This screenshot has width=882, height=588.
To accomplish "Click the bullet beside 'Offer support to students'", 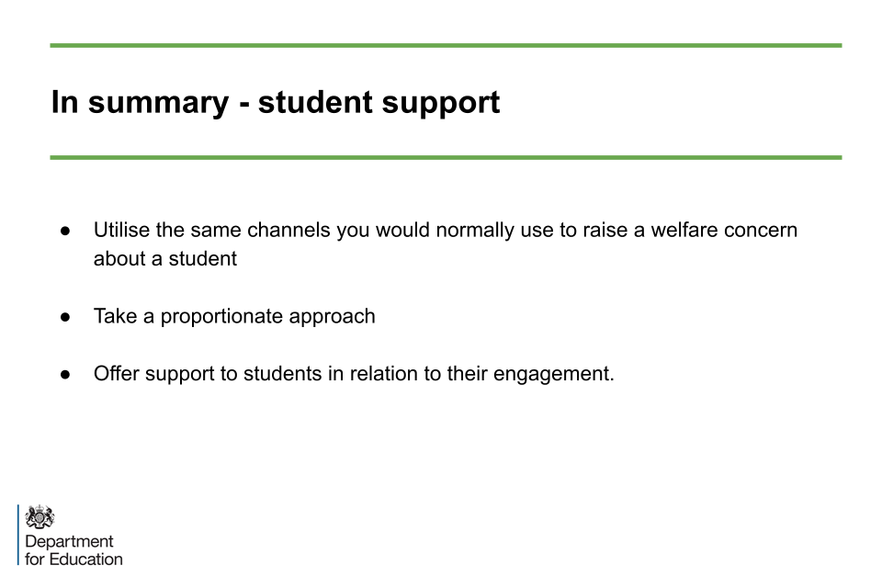I will (x=66, y=375).
